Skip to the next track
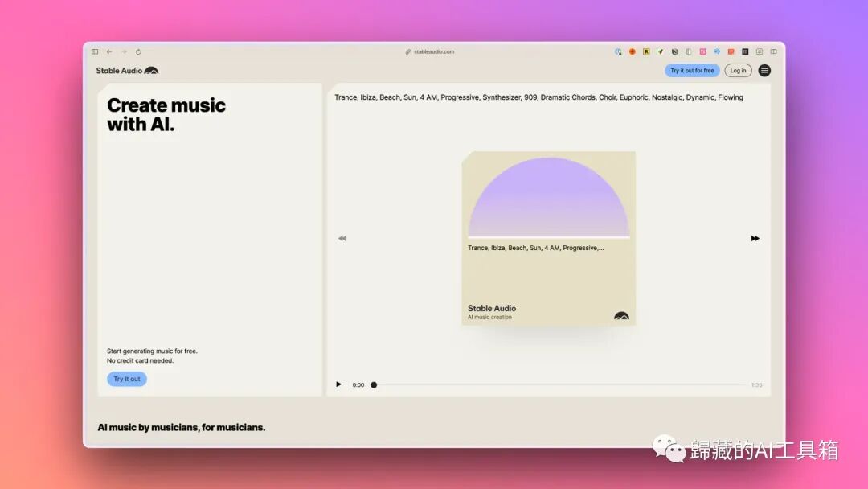 pos(755,239)
